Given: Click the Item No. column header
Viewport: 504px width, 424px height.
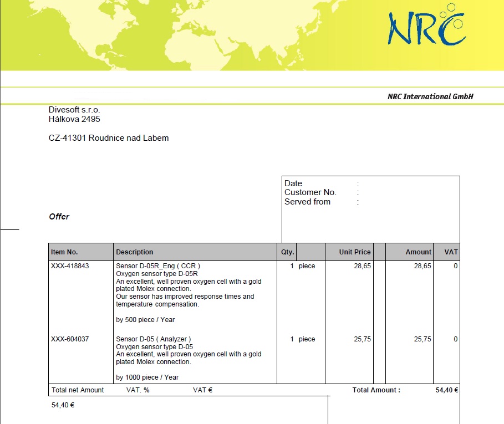Looking at the screenshot, I should coord(68,252).
